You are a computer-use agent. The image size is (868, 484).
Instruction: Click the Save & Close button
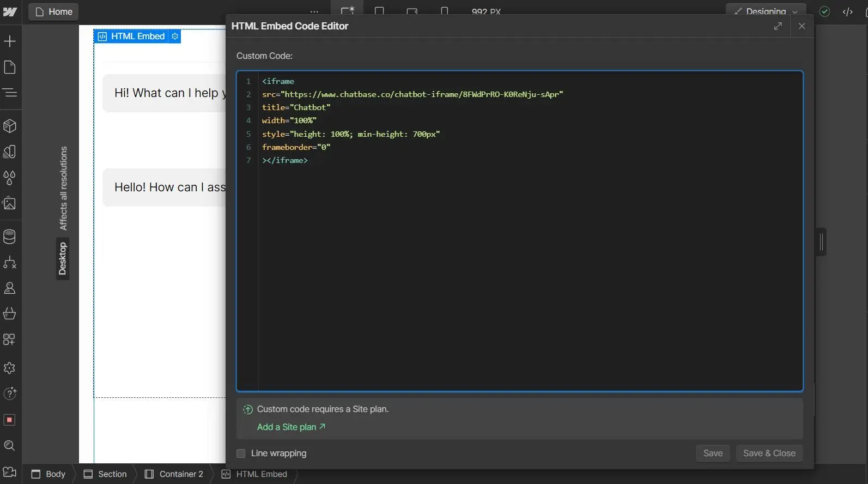point(769,453)
